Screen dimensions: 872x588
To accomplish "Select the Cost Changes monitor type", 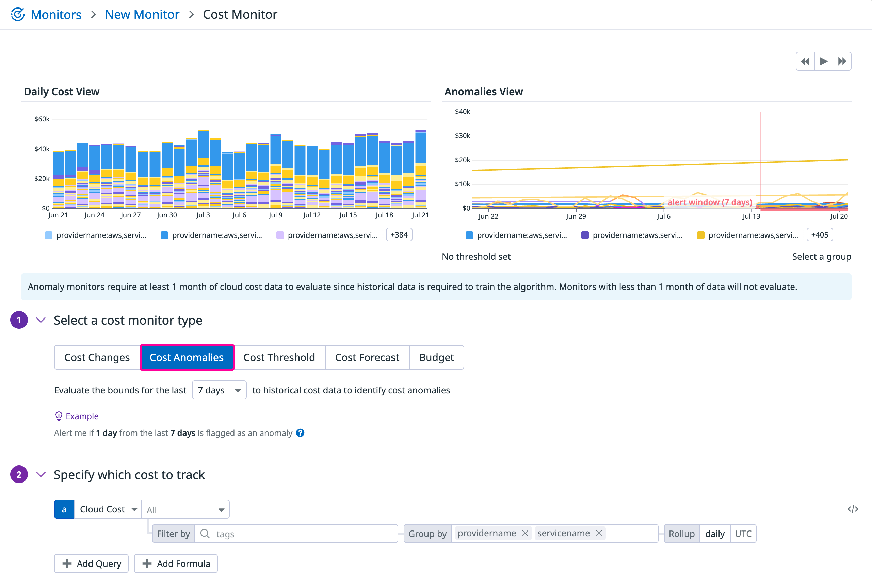I will (x=97, y=357).
